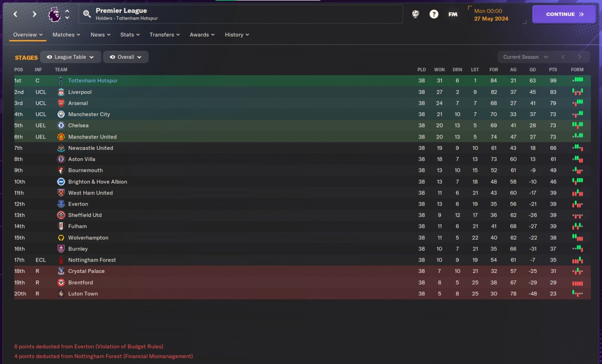
Task: Expand the Current Season dropdown
Action: 525,57
